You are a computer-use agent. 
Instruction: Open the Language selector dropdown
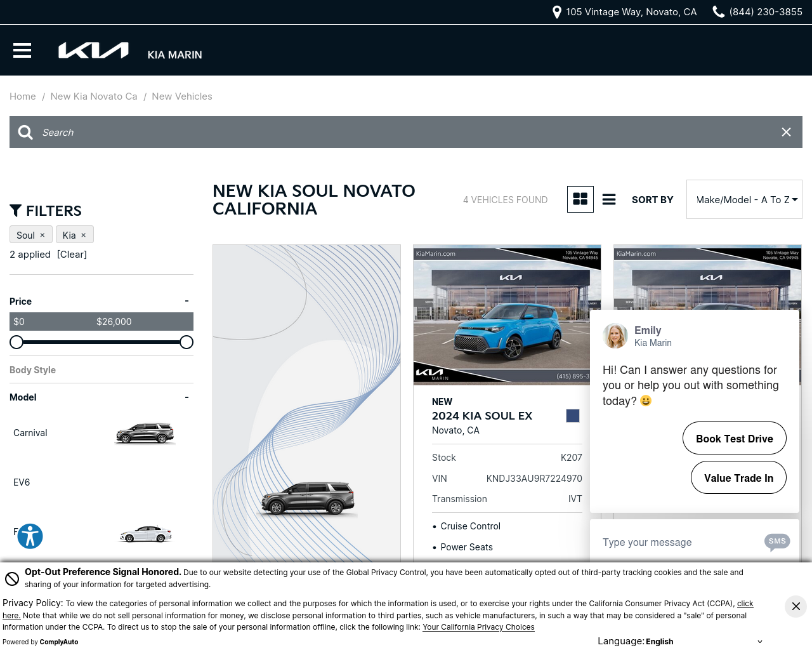click(704, 641)
